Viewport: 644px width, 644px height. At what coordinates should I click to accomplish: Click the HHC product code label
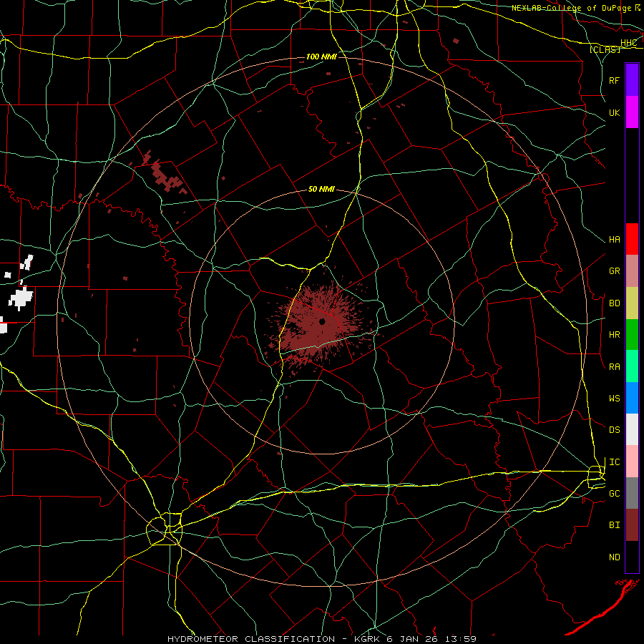(x=628, y=43)
